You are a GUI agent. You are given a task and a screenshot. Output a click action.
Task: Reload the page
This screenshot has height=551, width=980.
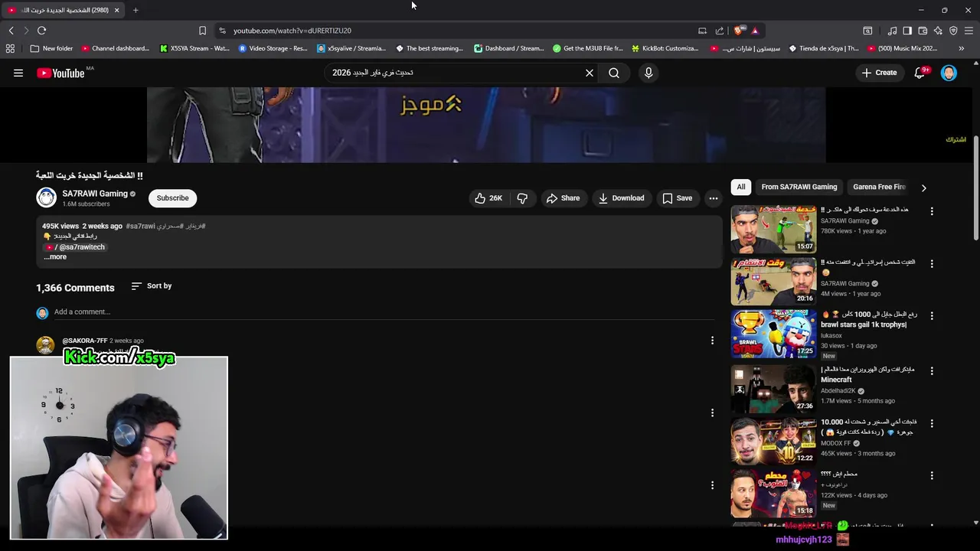coord(41,31)
